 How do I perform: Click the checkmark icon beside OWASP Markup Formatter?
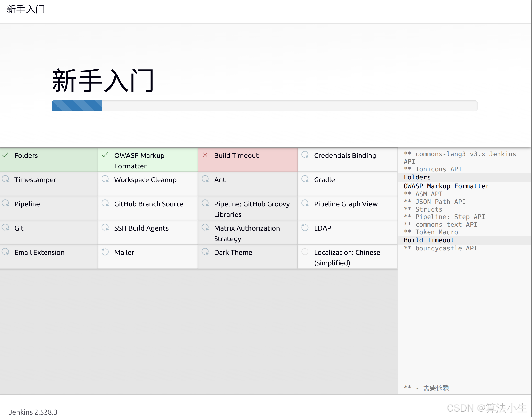pyautogui.click(x=105, y=155)
